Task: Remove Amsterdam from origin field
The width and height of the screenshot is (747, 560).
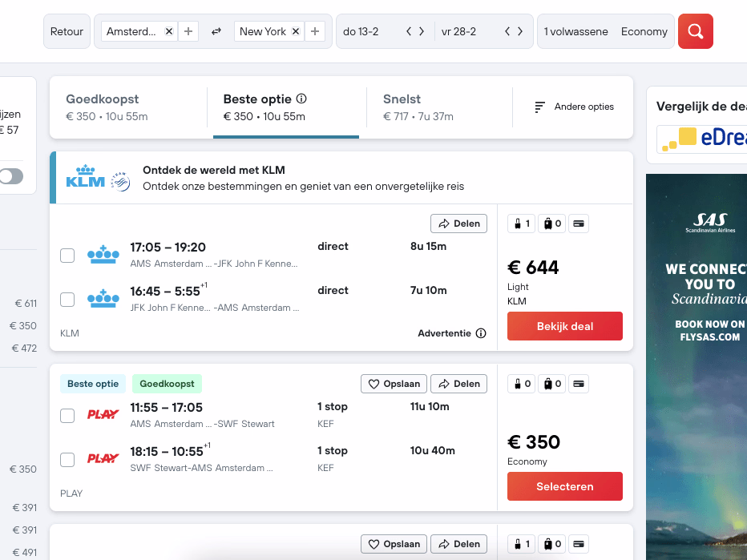Action: [168, 31]
